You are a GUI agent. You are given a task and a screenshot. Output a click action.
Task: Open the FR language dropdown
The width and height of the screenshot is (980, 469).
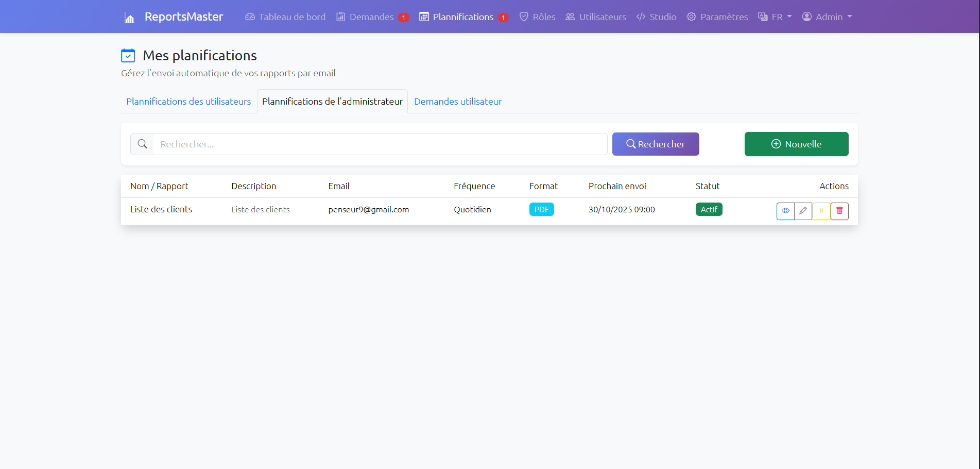click(x=775, y=17)
